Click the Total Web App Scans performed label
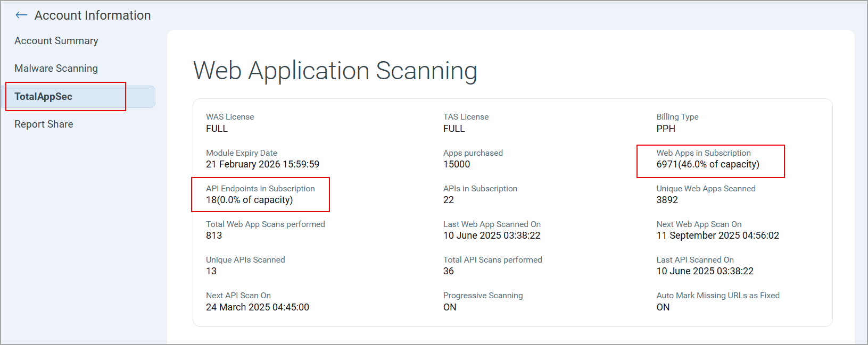868x345 pixels. point(266,224)
